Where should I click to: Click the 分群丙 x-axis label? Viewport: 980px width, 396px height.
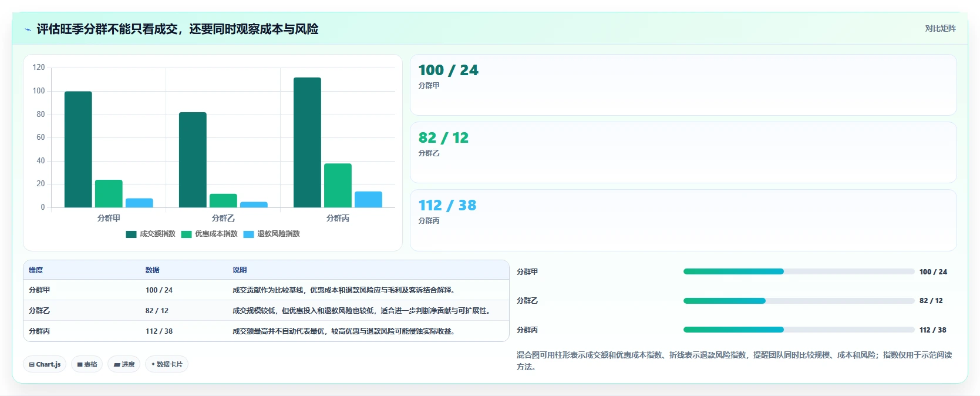(338, 218)
